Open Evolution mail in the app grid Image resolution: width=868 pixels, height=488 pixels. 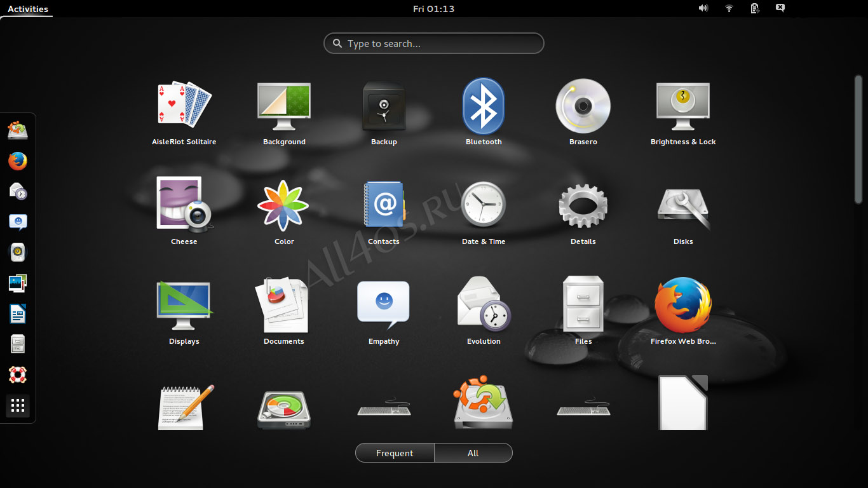tap(484, 304)
